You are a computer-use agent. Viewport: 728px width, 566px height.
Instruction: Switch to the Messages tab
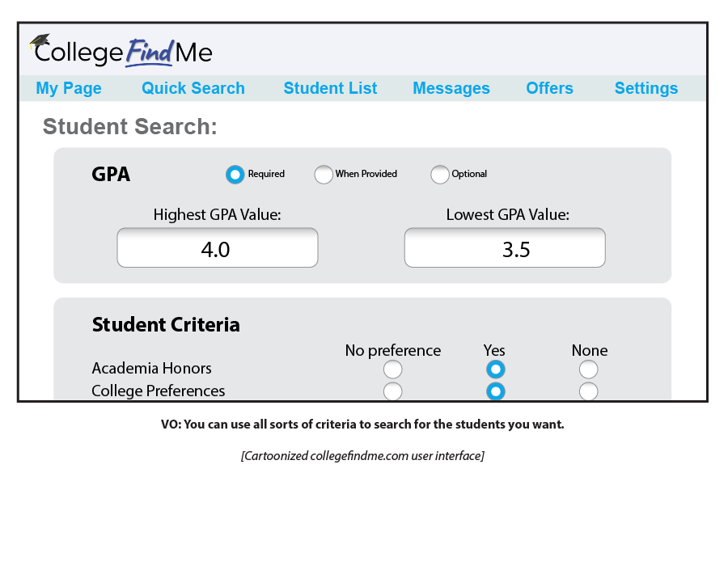[x=451, y=88]
